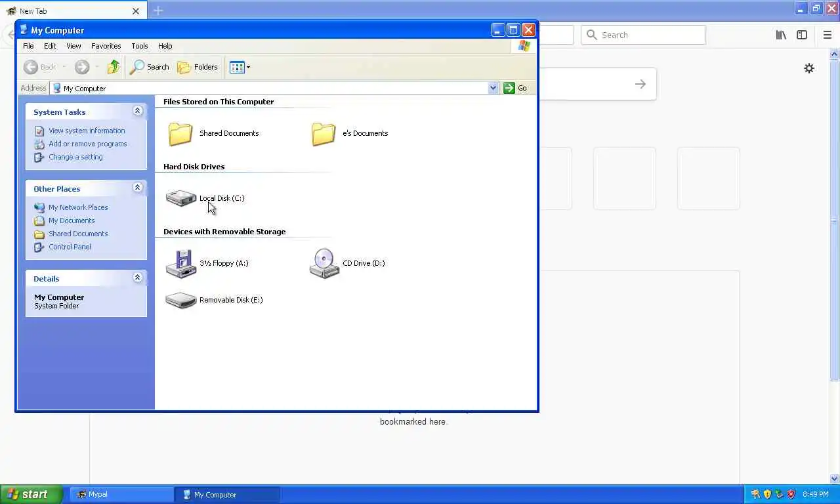Open the File menu

click(x=28, y=46)
